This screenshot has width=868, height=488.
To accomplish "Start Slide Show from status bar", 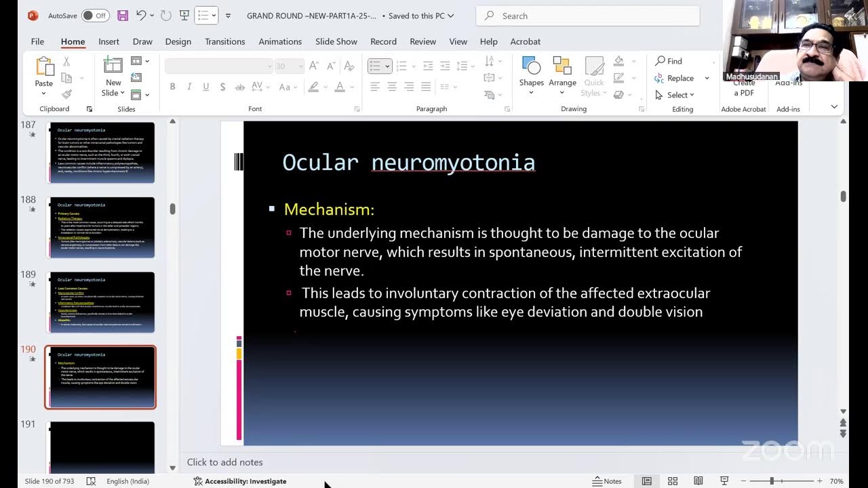I will click(x=724, y=481).
